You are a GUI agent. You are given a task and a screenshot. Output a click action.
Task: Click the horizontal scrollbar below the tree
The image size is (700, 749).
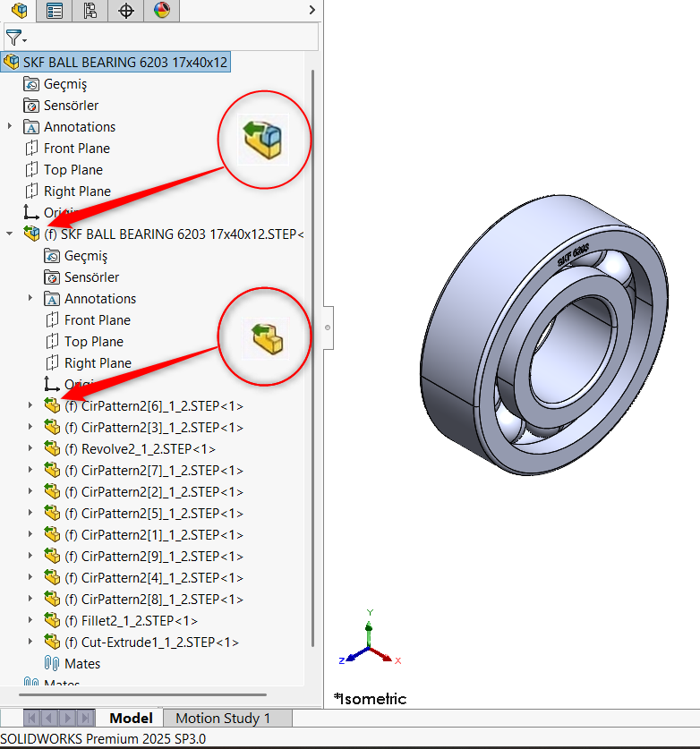point(142,694)
